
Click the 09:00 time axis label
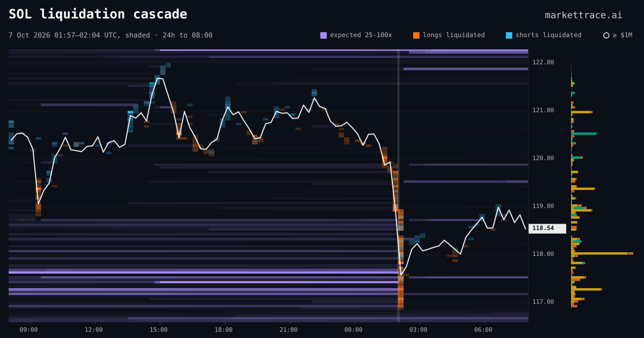point(28,330)
